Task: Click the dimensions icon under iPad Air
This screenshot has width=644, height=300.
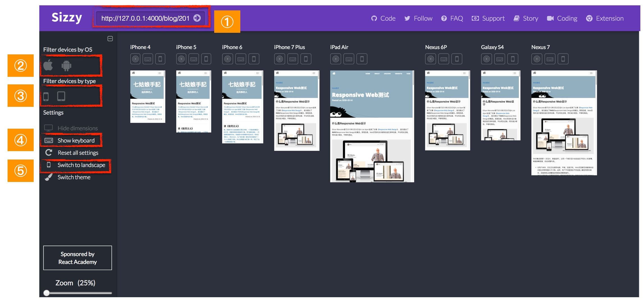Action: pos(336,59)
